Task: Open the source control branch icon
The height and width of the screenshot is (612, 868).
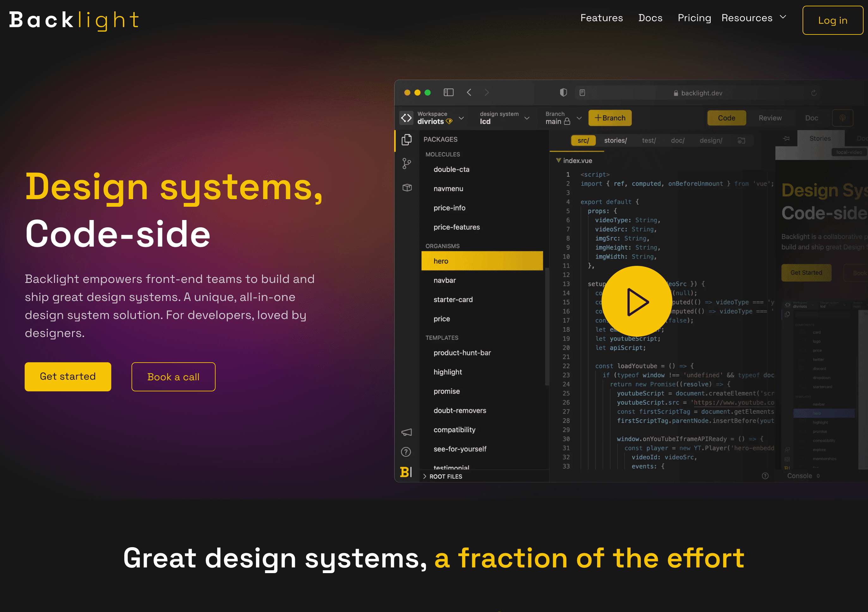Action: tap(407, 163)
